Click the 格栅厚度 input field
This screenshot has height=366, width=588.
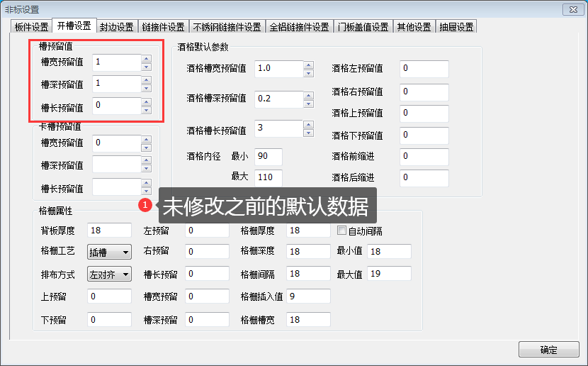pos(308,230)
